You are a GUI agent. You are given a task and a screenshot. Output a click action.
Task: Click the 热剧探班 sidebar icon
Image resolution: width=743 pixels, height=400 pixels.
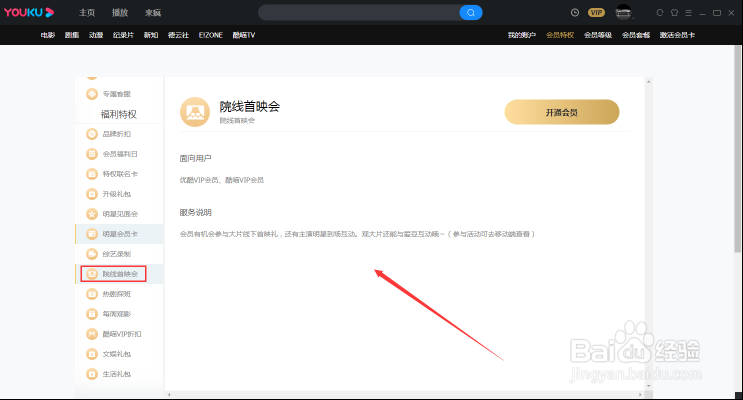[92, 294]
